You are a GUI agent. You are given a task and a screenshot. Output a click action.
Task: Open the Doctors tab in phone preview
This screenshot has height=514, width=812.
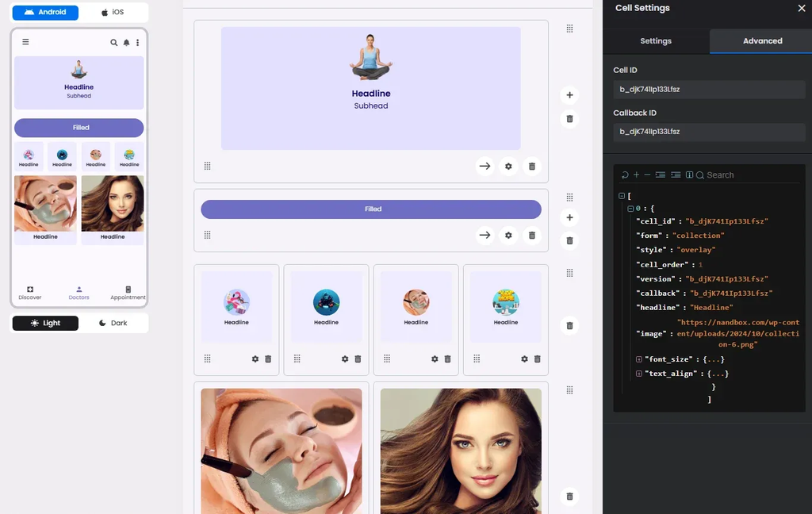79,293
